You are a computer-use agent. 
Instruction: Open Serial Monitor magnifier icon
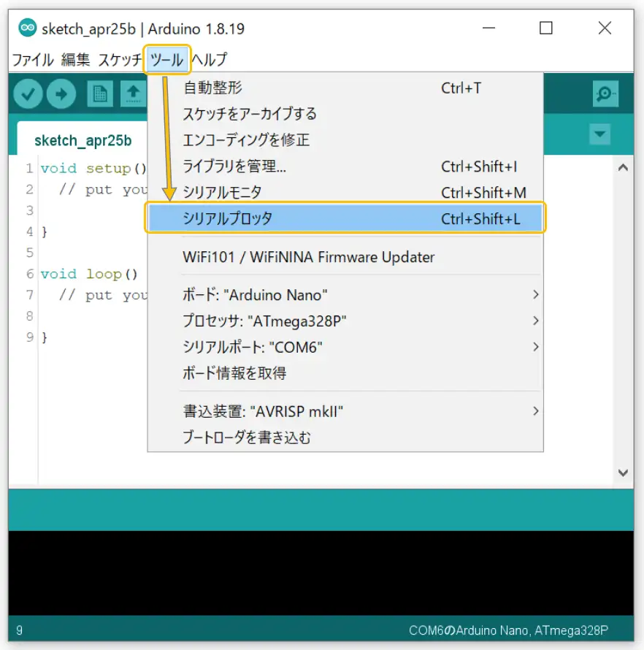click(x=605, y=93)
